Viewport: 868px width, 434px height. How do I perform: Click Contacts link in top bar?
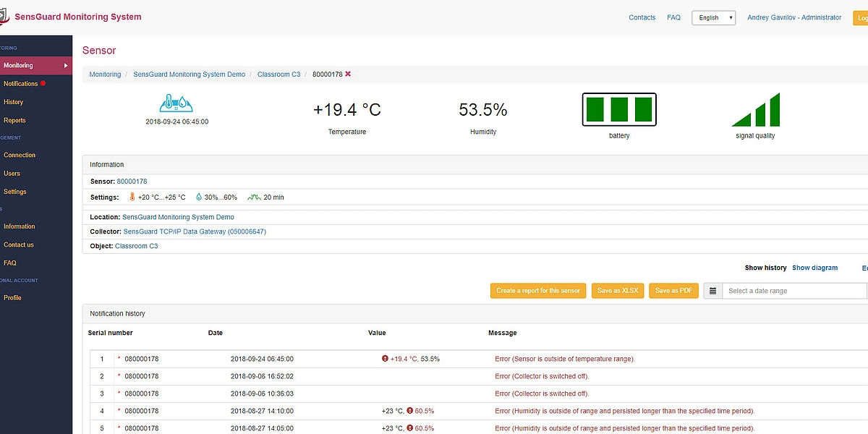pyautogui.click(x=642, y=17)
